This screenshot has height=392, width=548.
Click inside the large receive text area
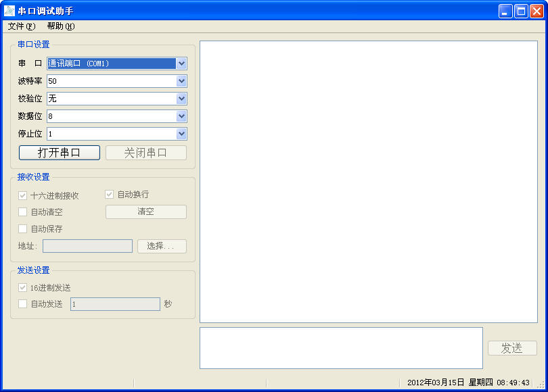coord(369,182)
